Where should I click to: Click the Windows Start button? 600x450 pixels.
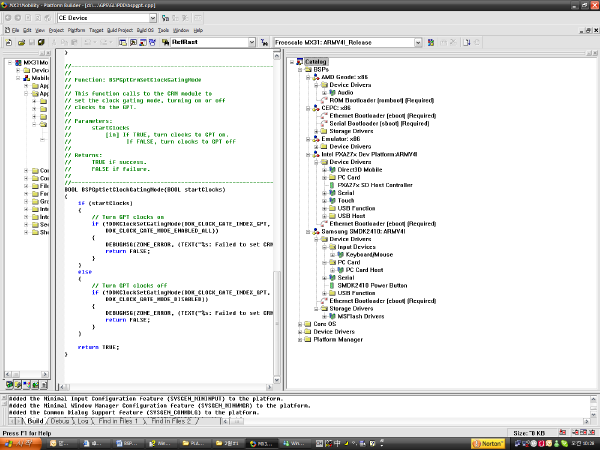click(21, 443)
